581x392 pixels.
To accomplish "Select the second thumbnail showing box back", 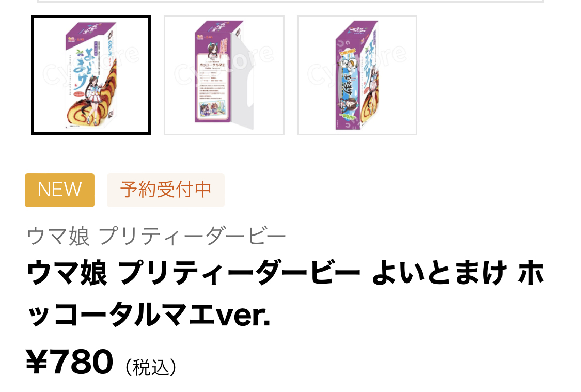I will coord(224,75).
